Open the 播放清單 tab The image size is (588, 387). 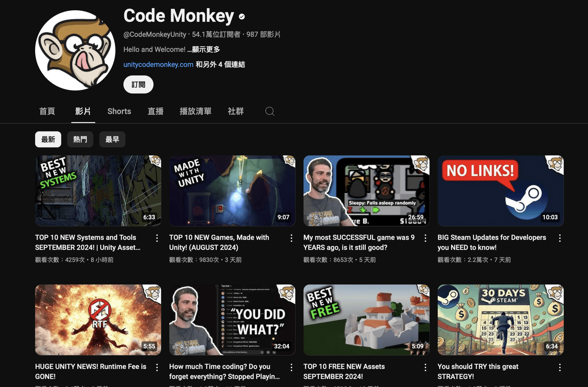(195, 111)
